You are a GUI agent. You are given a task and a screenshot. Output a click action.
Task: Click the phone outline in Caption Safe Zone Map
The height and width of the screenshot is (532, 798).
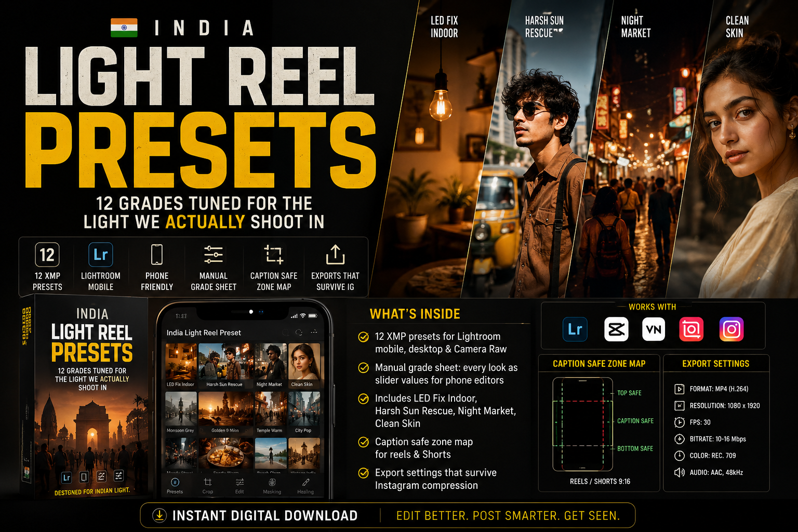click(583, 424)
